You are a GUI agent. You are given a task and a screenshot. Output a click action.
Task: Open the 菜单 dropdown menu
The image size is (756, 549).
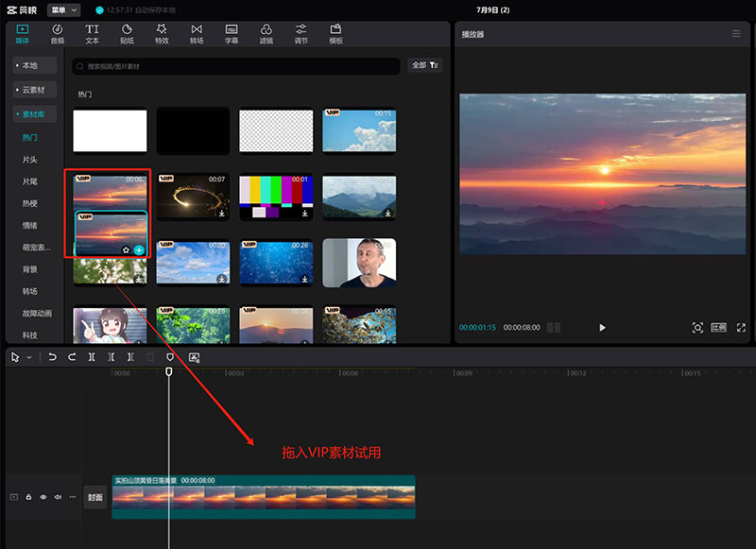[x=63, y=9]
